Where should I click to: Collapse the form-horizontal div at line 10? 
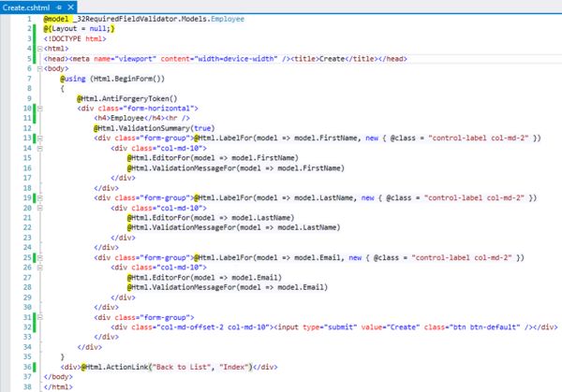point(39,109)
